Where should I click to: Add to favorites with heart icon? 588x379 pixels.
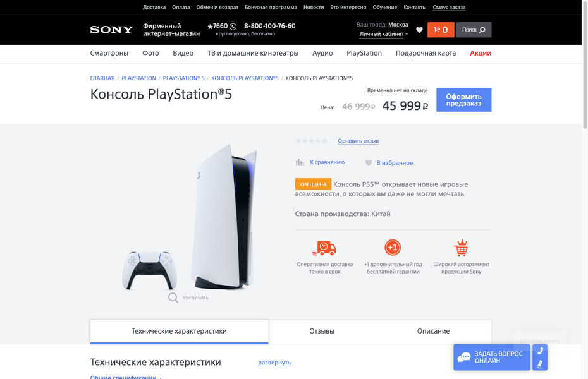pos(369,163)
